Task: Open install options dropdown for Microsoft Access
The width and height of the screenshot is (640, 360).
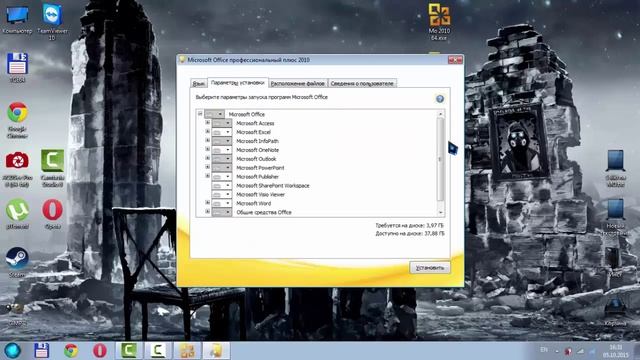Action: click(x=222, y=123)
